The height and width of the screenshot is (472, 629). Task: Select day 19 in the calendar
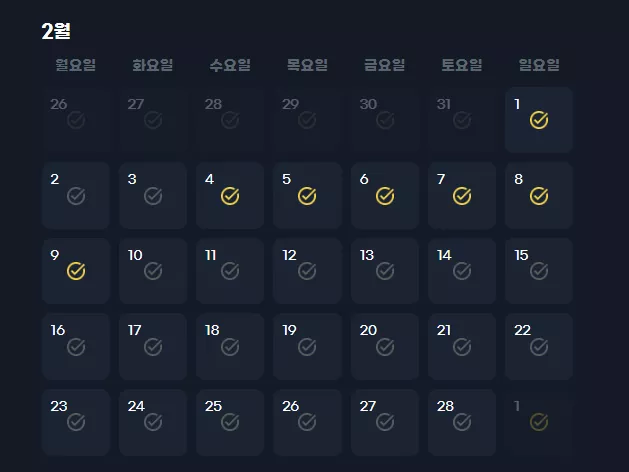[x=307, y=346]
